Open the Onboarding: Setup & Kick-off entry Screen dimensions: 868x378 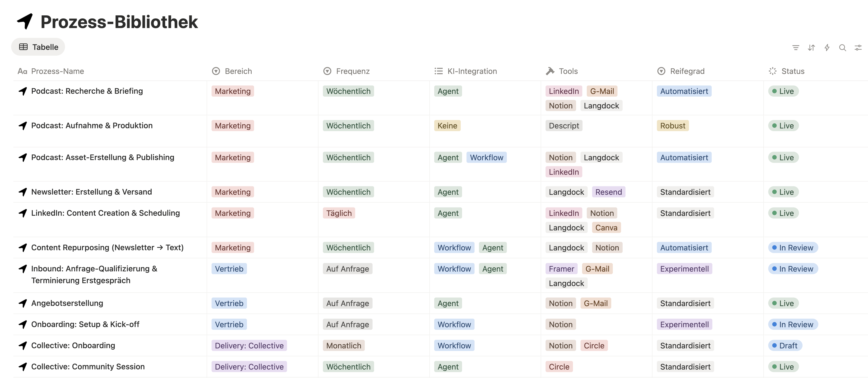point(85,324)
